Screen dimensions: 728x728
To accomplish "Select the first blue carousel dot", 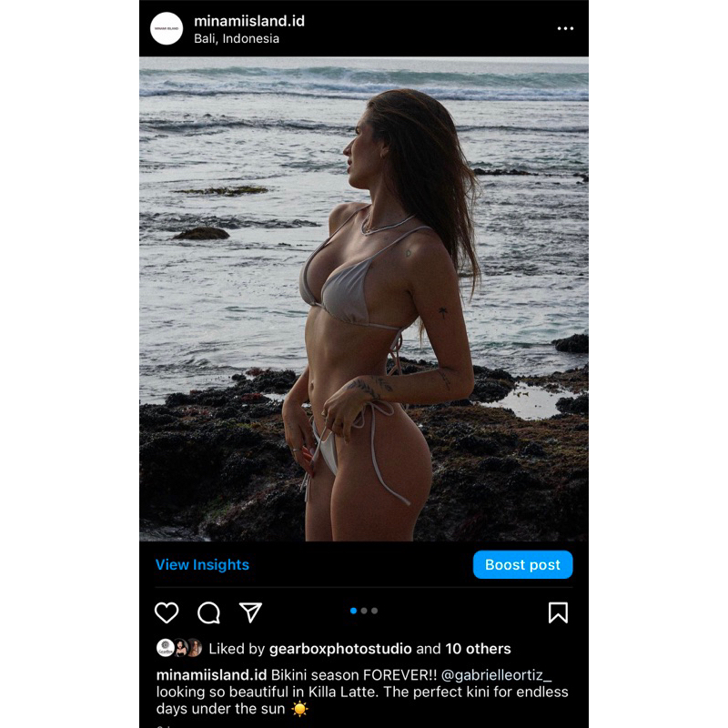I will click(x=353, y=611).
